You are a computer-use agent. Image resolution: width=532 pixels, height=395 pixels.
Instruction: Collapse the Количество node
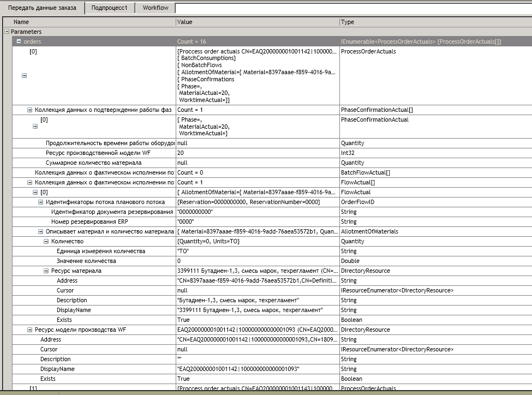click(x=46, y=241)
